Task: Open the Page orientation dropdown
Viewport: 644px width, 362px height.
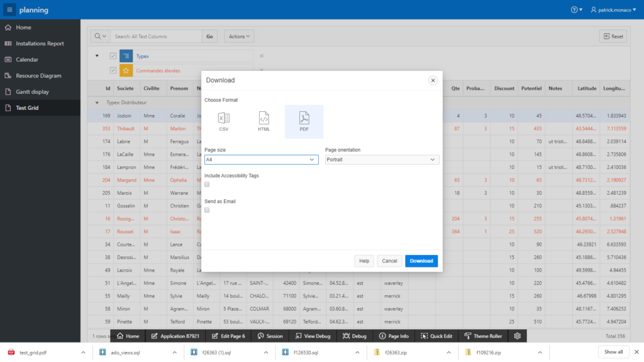Action: [x=382, y=160]
